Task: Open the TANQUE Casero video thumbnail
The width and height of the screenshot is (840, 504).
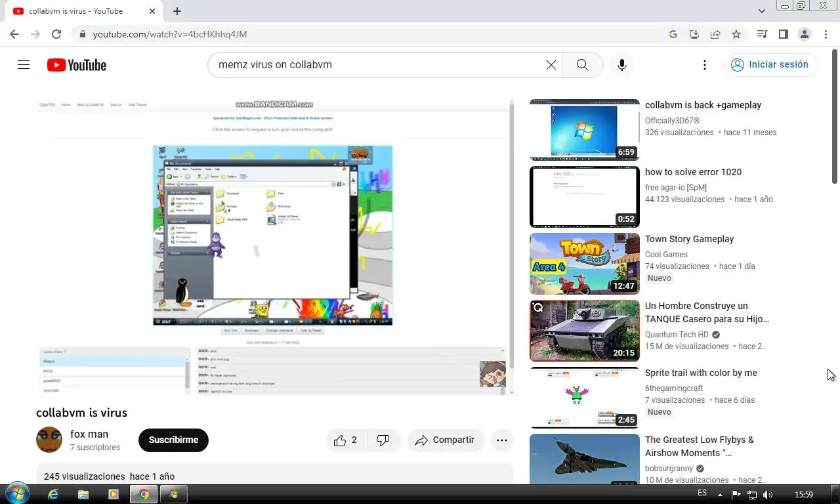Action: pos(585,331)
